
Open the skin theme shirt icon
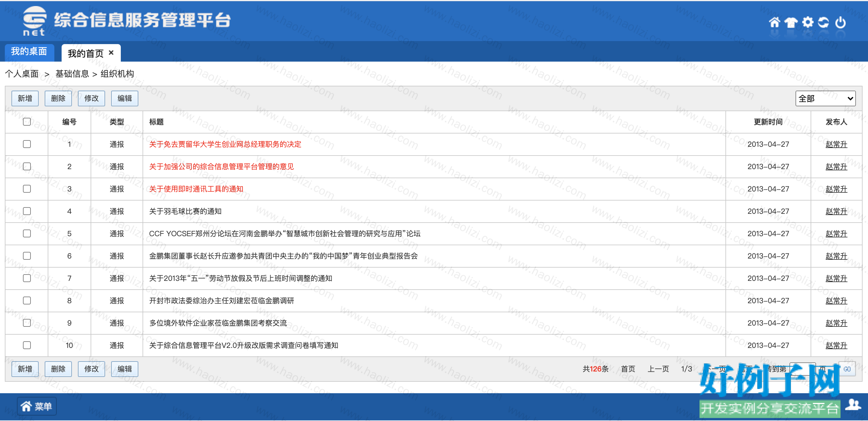pyautogui.click(x=791, y=22)
